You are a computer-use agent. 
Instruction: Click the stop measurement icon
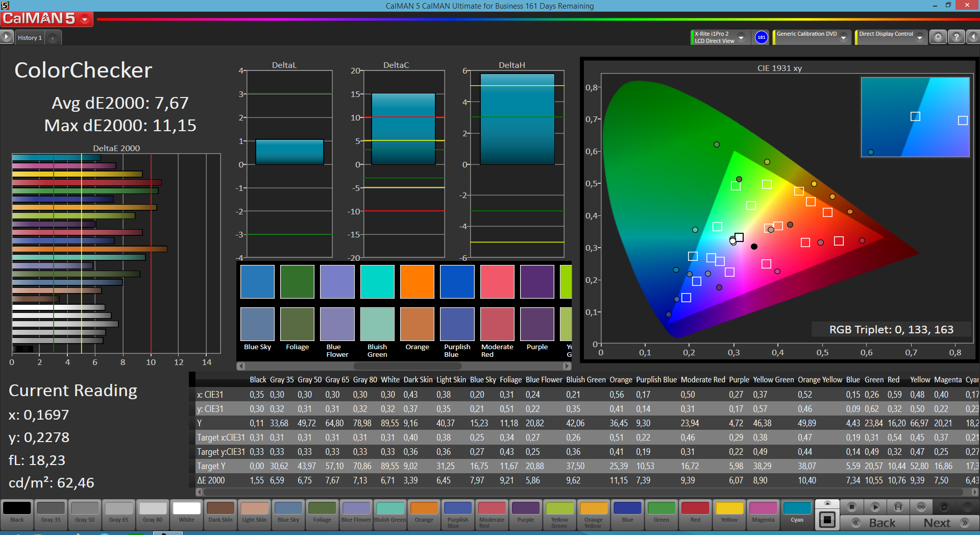tap(851, 507)
